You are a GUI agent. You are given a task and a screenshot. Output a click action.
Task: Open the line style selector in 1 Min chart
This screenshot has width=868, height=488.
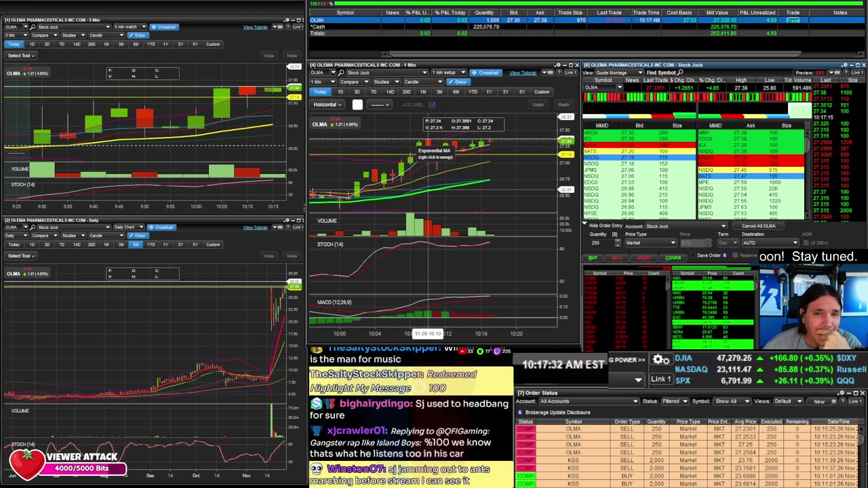[379, 105]
